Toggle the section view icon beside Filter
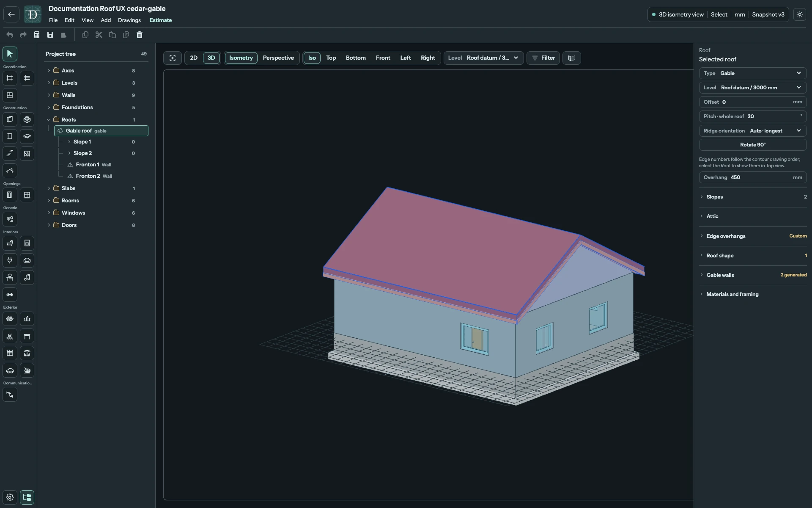Screen dimensions: 812x508 571,58
